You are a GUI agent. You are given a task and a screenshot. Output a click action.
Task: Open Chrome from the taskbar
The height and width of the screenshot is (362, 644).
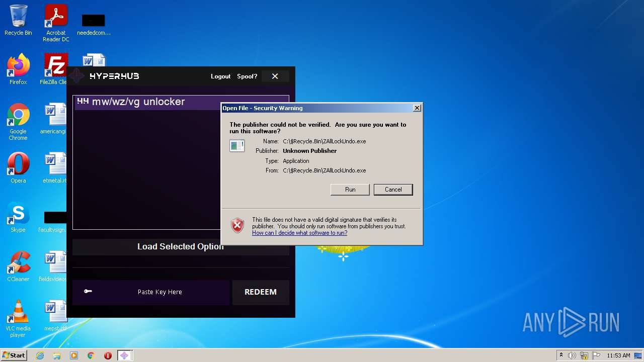pyautogui.click(x=91, y=355)
